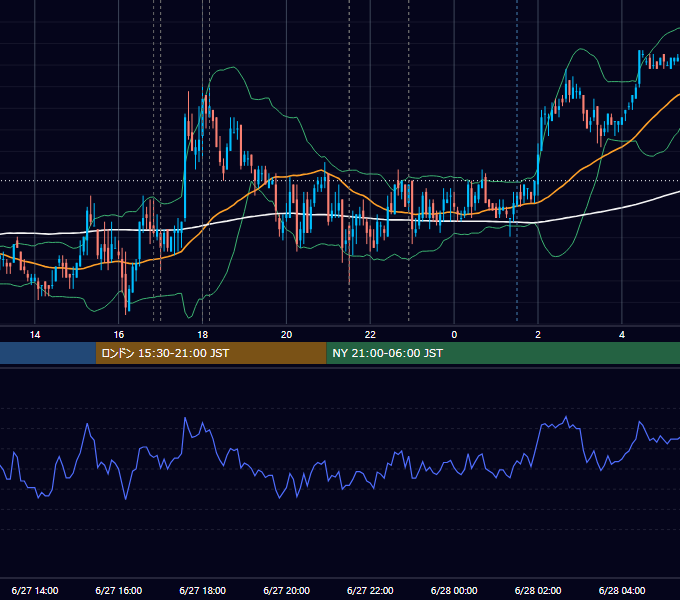Click the 6/27 18:00 date label
Image resolution: width=680 pixels, height=600 pixels.
(203, 590)
